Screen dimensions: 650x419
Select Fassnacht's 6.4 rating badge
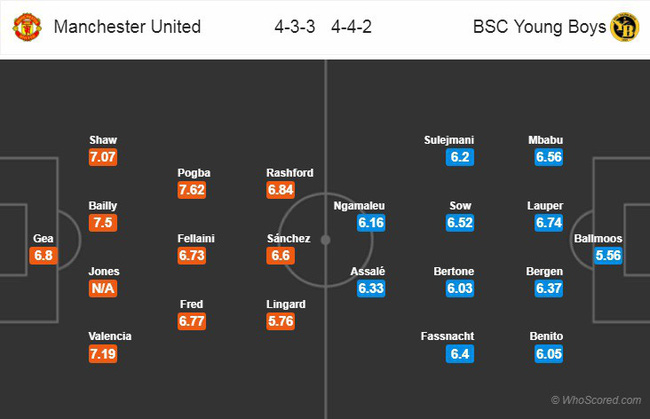461,353
